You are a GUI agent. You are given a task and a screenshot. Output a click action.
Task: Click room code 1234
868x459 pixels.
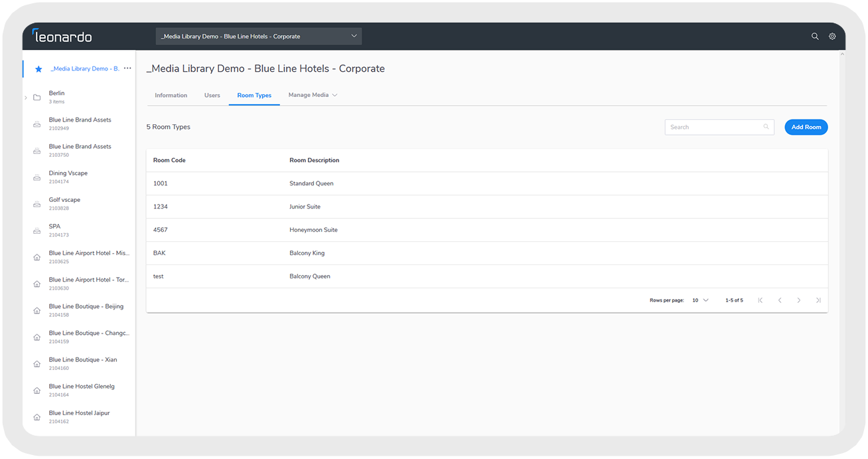160,207
